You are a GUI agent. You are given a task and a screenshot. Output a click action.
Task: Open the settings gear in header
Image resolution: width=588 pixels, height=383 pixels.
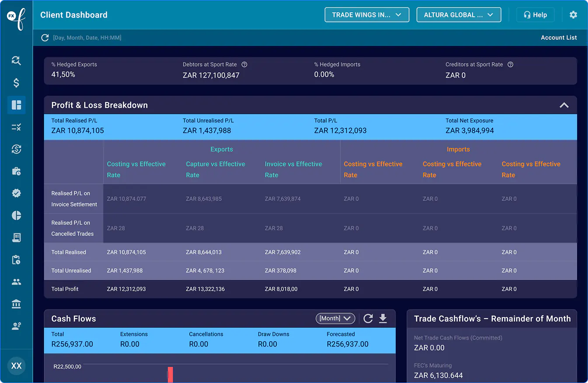click(573, 15)
